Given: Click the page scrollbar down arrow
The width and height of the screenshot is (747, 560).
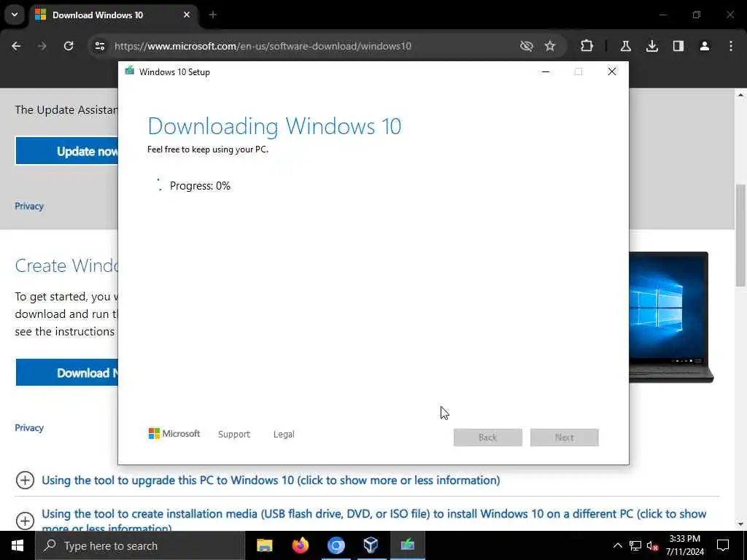Looking at the screenshot, I should (x=740, y=524).
